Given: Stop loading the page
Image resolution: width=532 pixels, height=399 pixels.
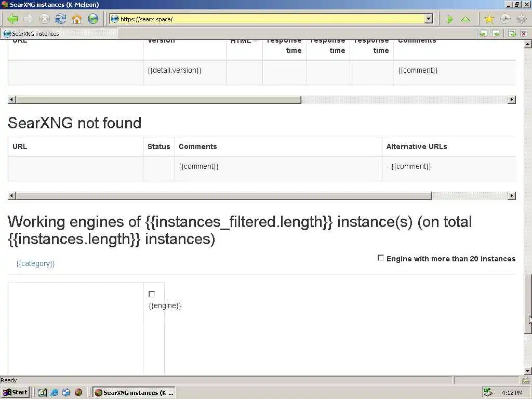Looking at the screenshot, I should click(44, 19).
